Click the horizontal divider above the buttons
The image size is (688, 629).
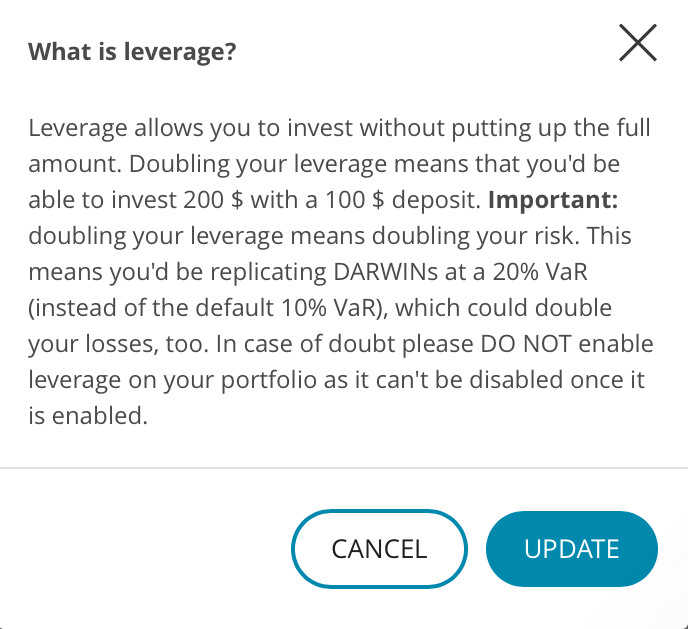coord(344,468)
